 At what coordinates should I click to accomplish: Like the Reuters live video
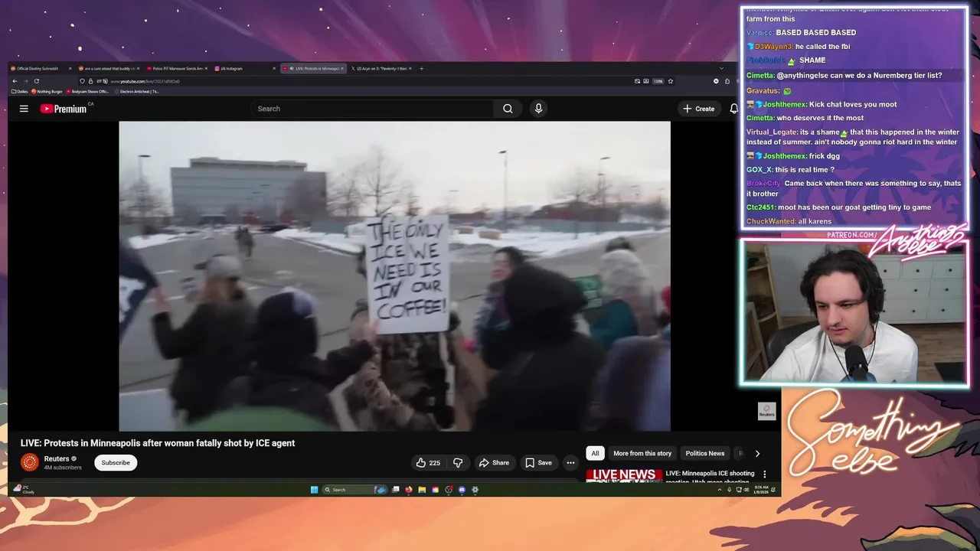click(x=428, y=462)
